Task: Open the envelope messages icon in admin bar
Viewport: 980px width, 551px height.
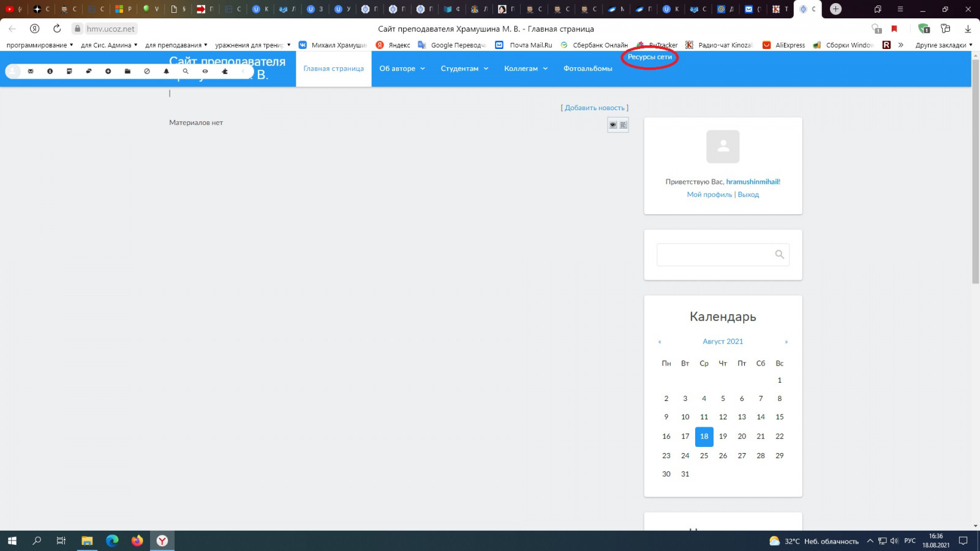Action: [31, 72]
